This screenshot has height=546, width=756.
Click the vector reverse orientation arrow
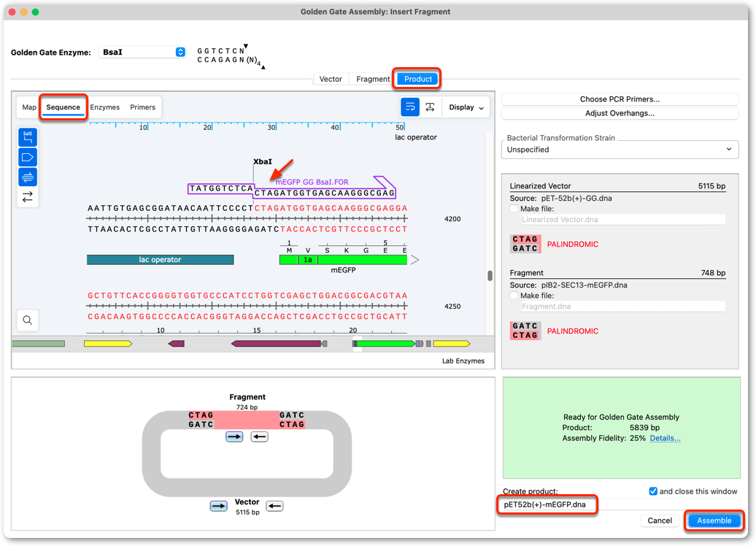(x=275, y=506)
